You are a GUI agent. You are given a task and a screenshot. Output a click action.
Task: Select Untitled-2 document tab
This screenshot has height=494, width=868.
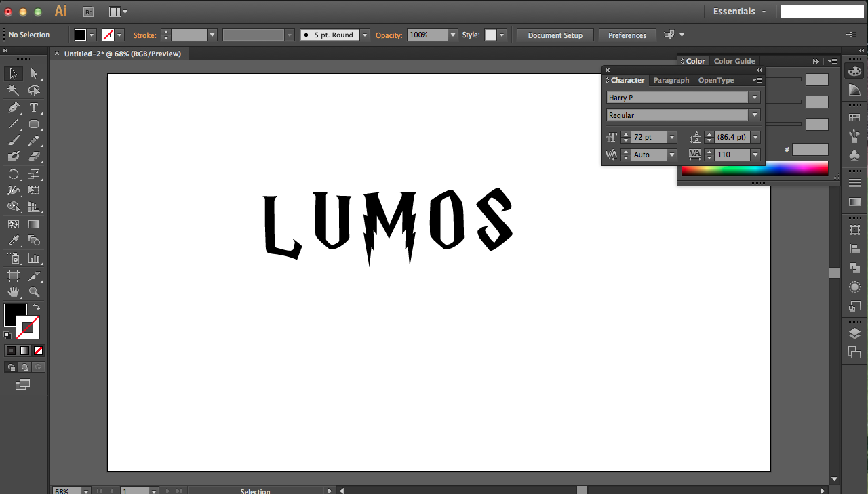[x=123, y=54]
